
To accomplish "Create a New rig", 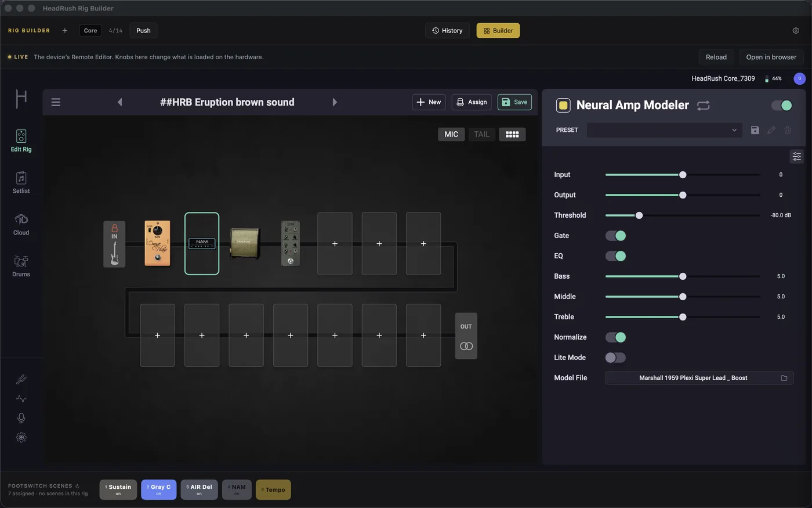I will [429, 102].
